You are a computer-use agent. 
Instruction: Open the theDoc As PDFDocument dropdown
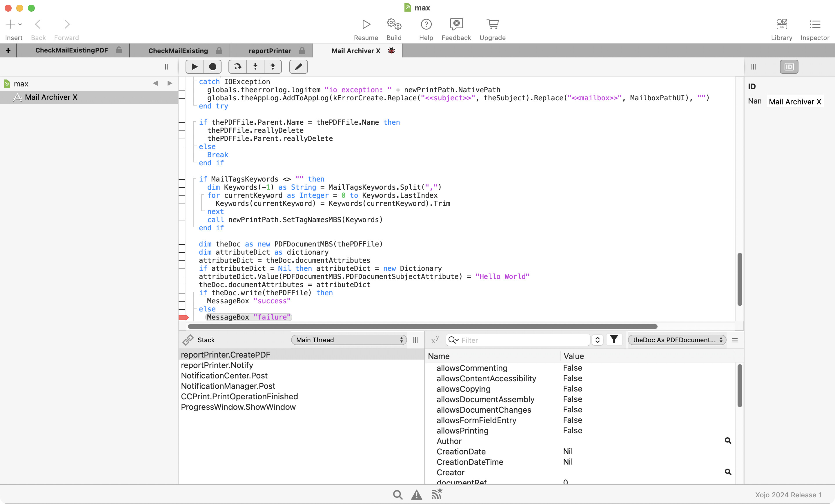tap(677, 340)
